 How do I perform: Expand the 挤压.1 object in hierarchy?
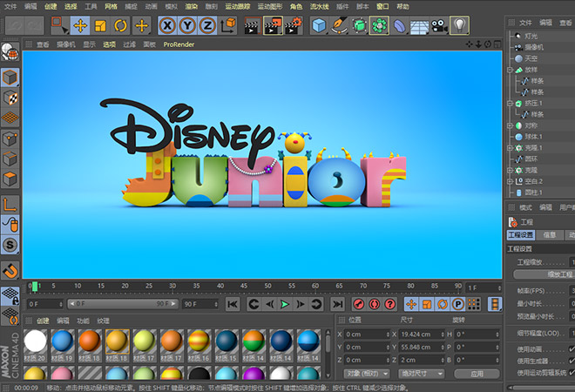click(x=511, y=103)
